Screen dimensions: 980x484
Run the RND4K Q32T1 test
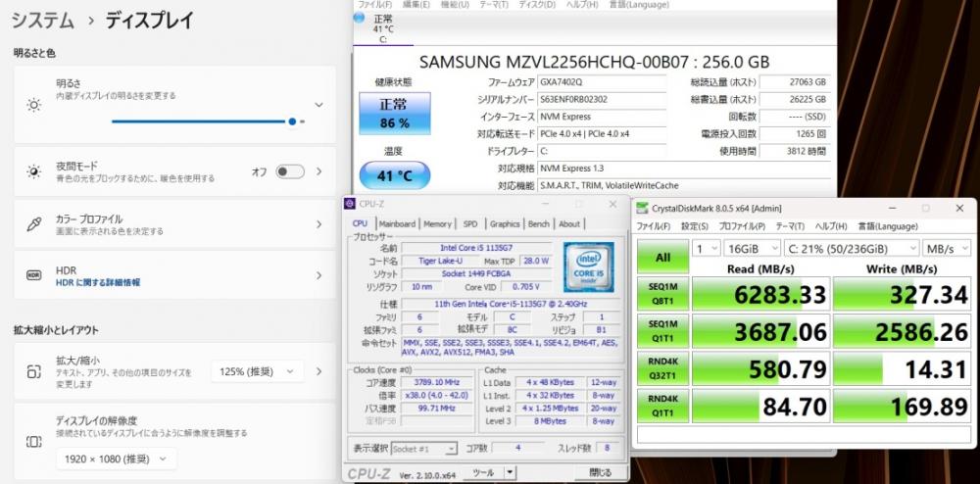(662, 368)
